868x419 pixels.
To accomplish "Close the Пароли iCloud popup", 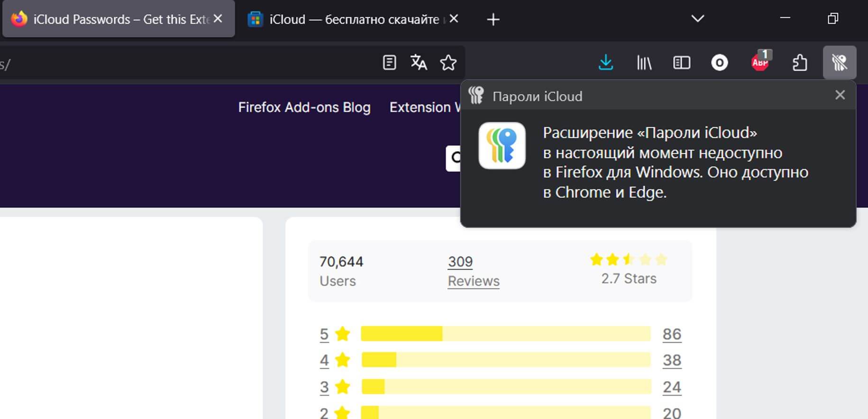I will (840, 95).
